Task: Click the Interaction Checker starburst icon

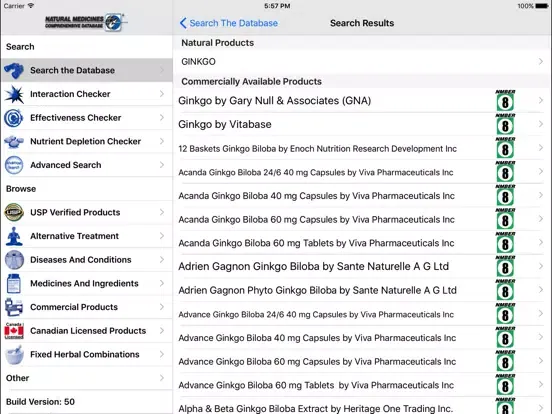Action: (14, 94)
